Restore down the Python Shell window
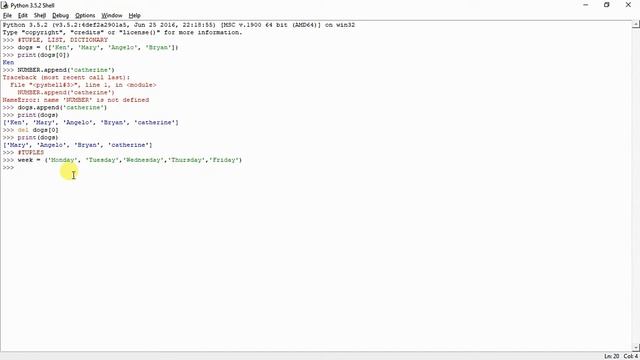The height and width of the screenshot is (360, 640). tap(607, 5)
